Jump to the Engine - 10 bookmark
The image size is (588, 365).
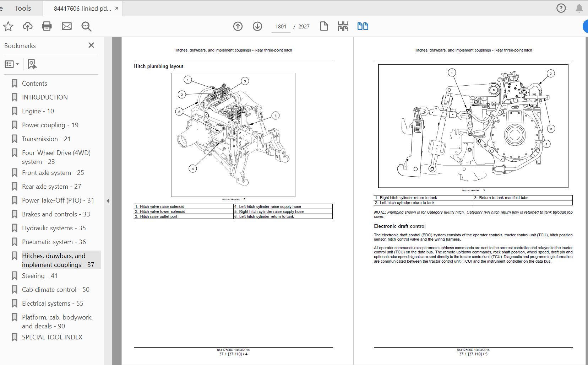click(x=37, y=111)
